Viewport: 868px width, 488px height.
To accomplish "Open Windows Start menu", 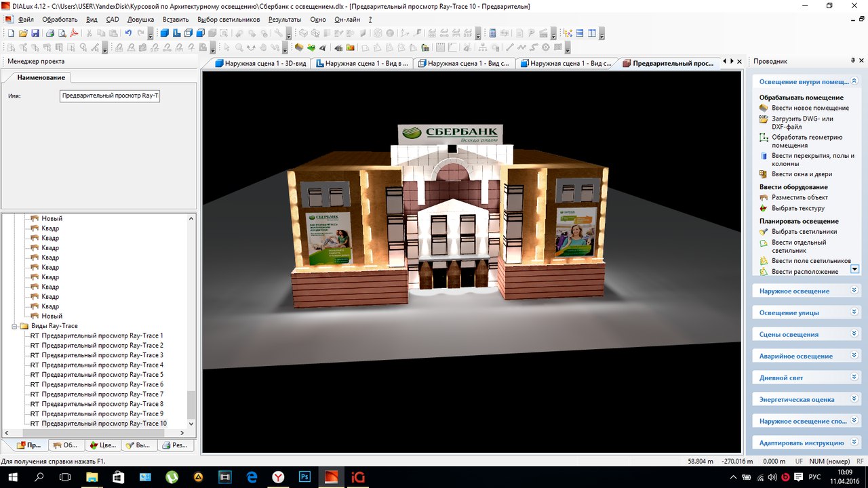I will click(13, 477).
